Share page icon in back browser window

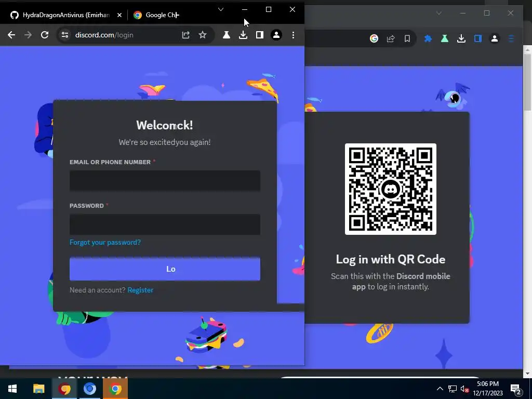[x=391, y=38]
